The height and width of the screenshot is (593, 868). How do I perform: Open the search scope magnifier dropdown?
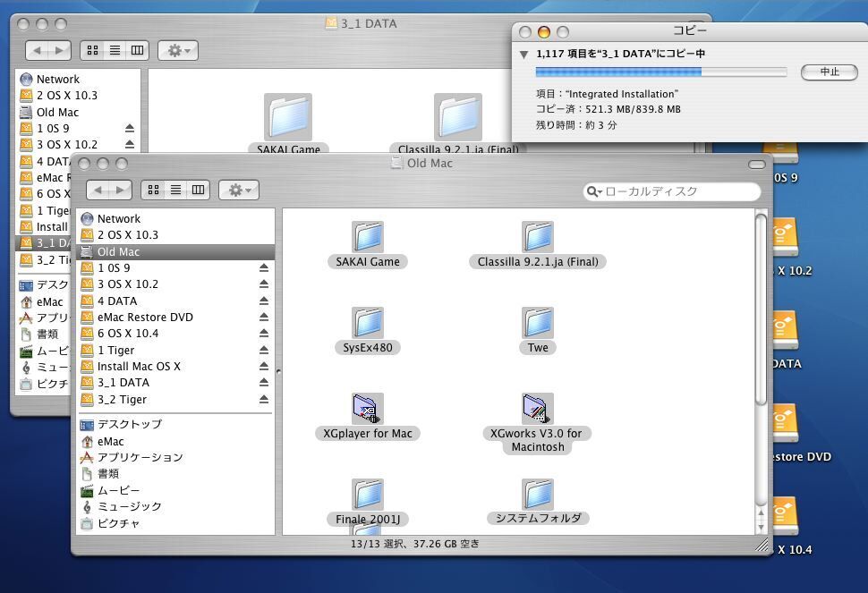(594, 191)
